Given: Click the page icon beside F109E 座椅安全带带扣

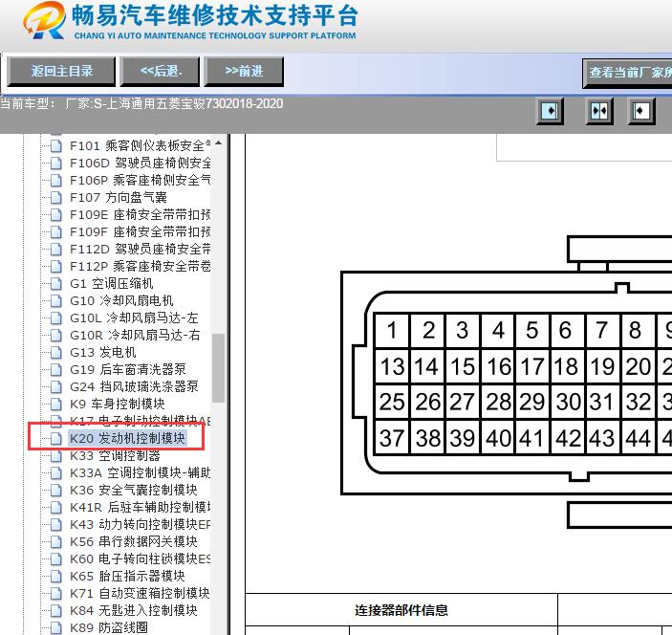Looking at the screenshot, I should (55, 214).
